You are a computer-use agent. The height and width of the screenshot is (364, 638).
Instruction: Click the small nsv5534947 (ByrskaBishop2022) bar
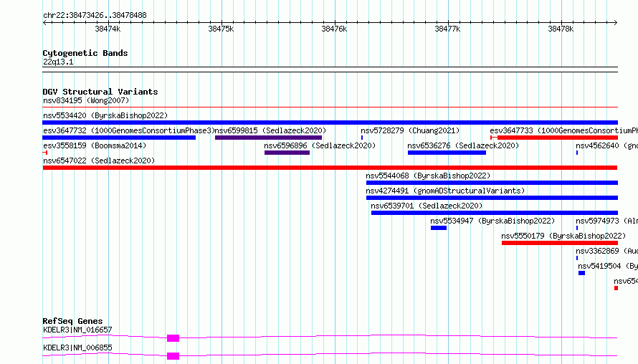439,228
